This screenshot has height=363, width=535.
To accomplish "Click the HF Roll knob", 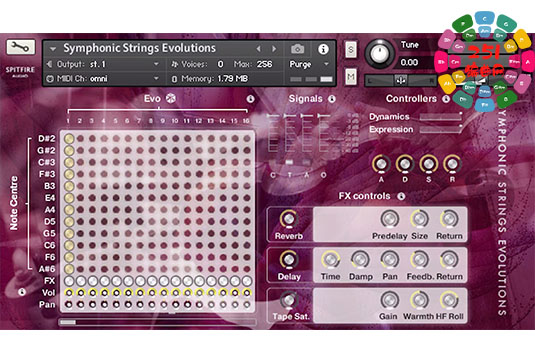I will click(449, 300).
